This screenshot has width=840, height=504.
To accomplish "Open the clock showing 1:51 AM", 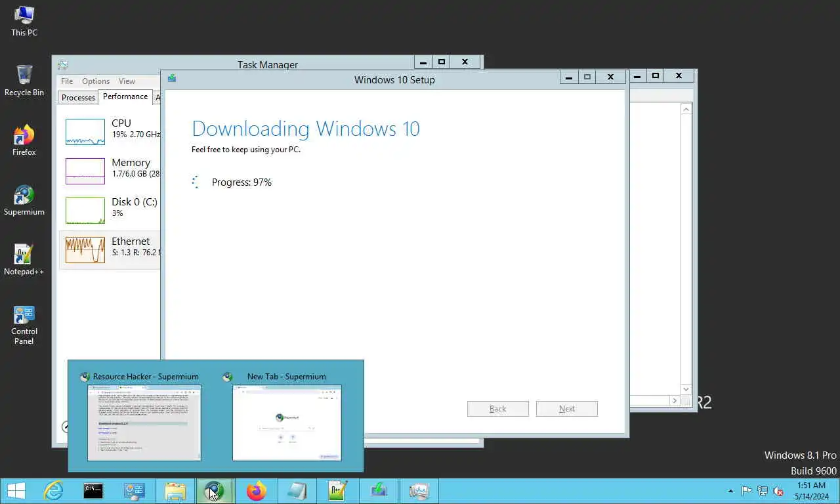I will coord(811,491).
